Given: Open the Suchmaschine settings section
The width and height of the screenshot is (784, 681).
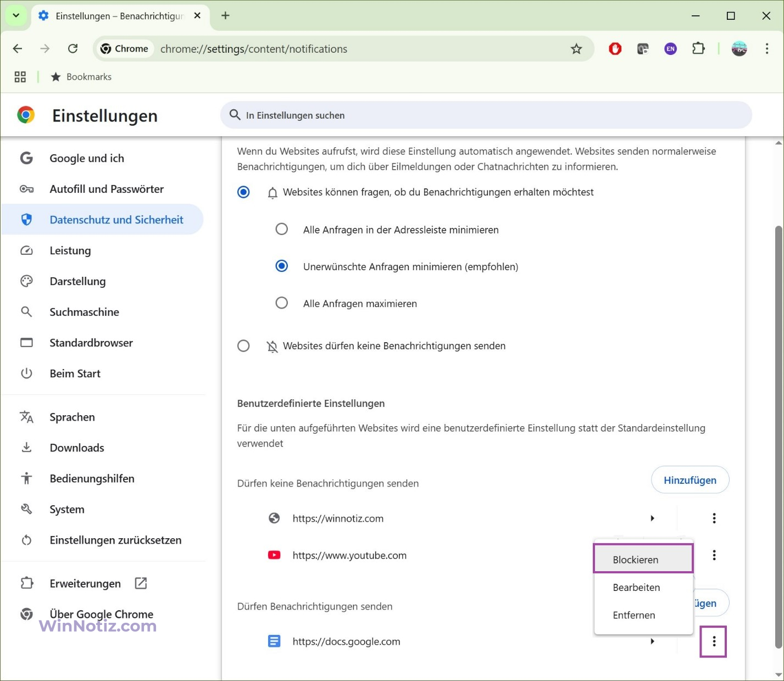Looking at the screenshot, I should pyautogui.click(x=103, y=312).
